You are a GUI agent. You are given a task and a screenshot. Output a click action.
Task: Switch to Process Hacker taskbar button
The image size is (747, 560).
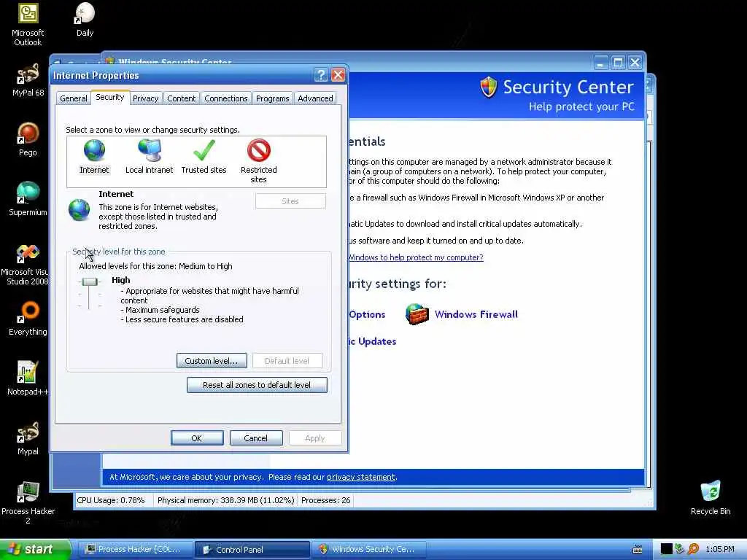(134, 549)
